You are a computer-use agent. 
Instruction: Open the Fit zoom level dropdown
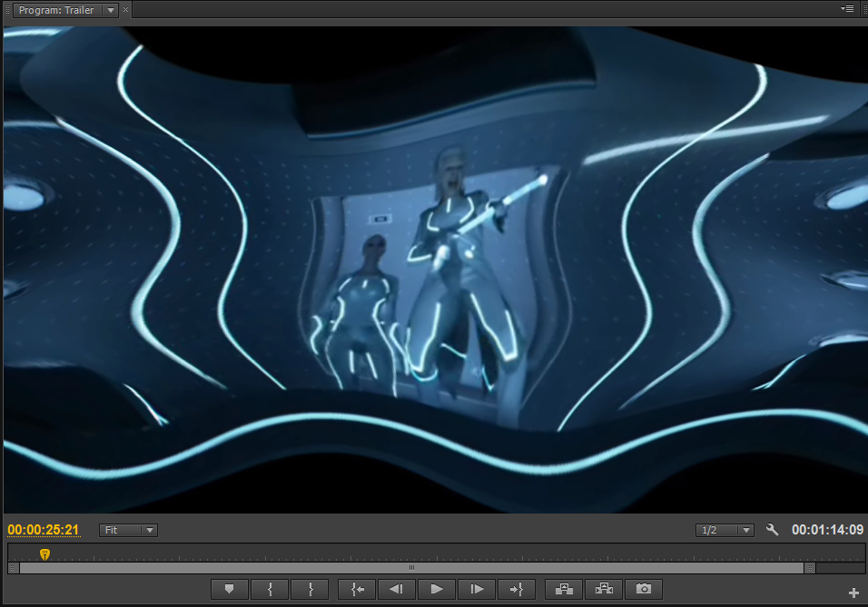point(128,530)
